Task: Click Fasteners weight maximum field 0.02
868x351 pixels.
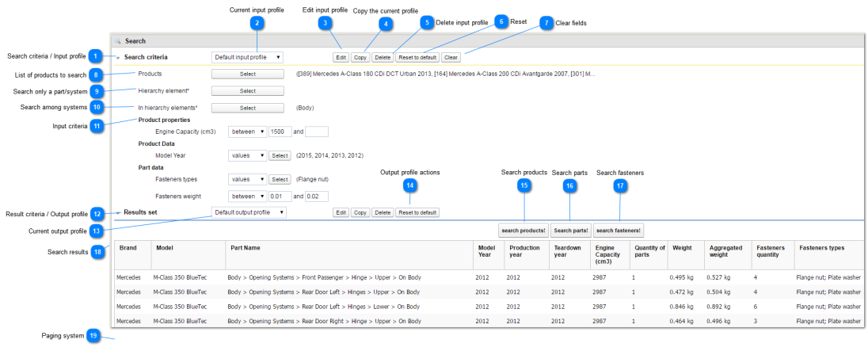Action: point(317,196)
